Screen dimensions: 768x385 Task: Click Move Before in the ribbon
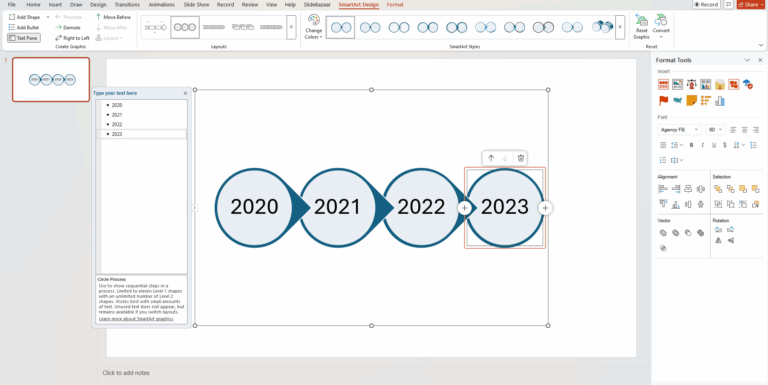tap(113, 17)
